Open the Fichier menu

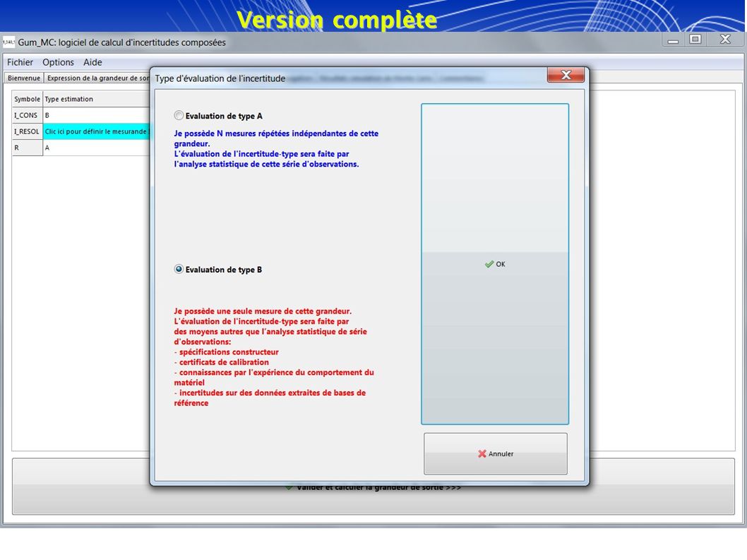click(x=20, y=62)
